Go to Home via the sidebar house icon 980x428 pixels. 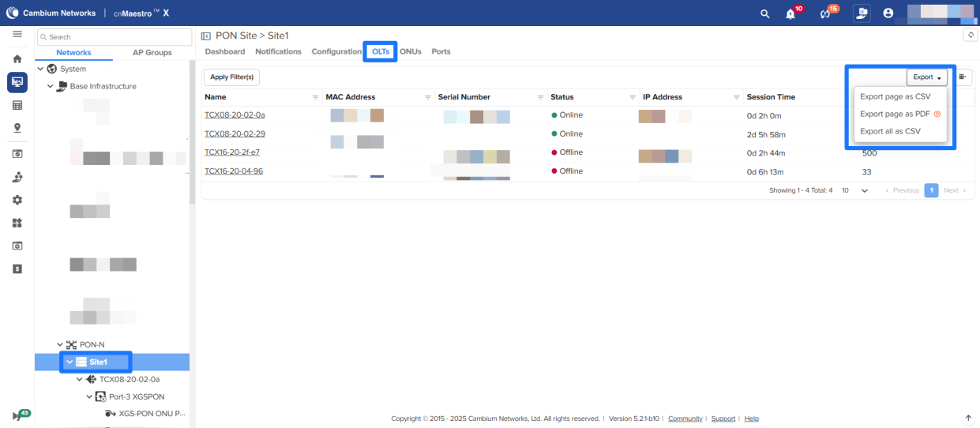[17, 58]
